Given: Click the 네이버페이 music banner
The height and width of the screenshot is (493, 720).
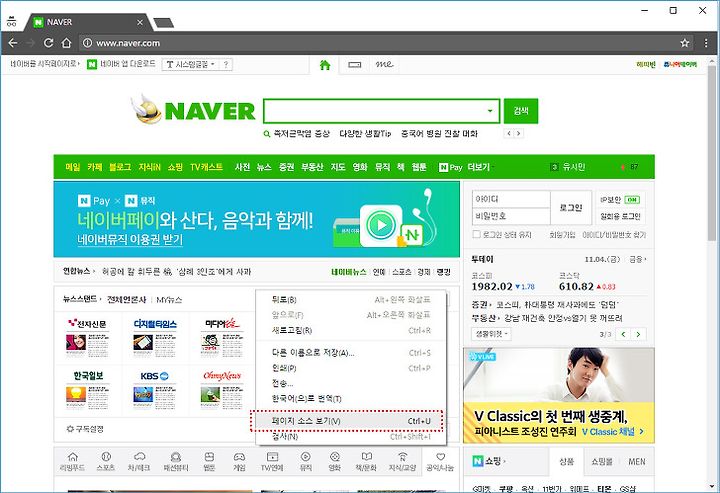Looking at the screenshot, I should click(x=256, y=219).
